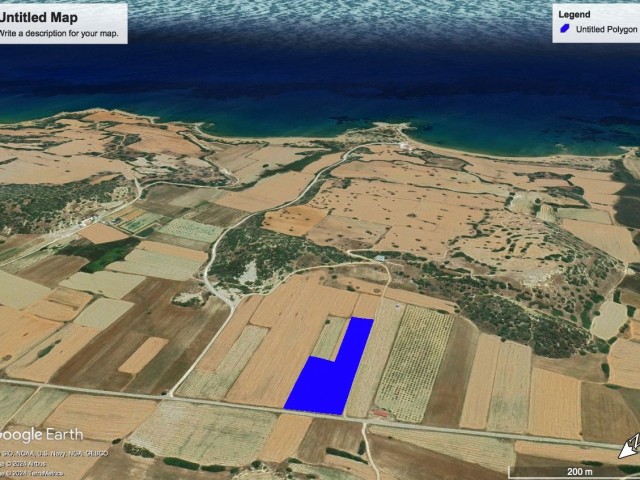The height and width of the screenshot is (480, 640).
Task: Click the "Legend" heading
Action: click(574, 15)
